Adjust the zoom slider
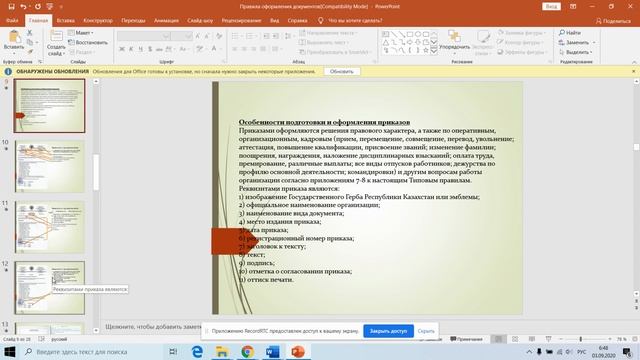The image size is (640, 360). (580, 339)
